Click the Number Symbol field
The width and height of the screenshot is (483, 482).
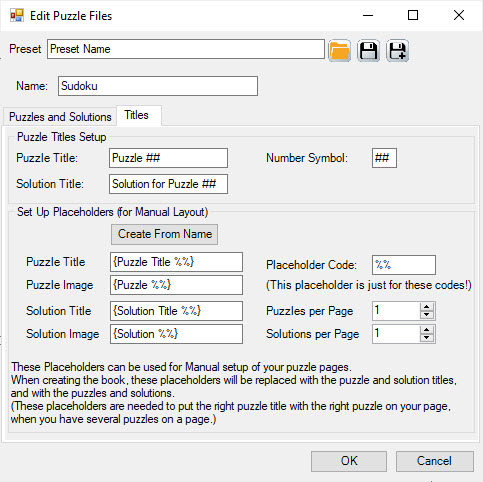pyautogui.click(x=384, y=158)
